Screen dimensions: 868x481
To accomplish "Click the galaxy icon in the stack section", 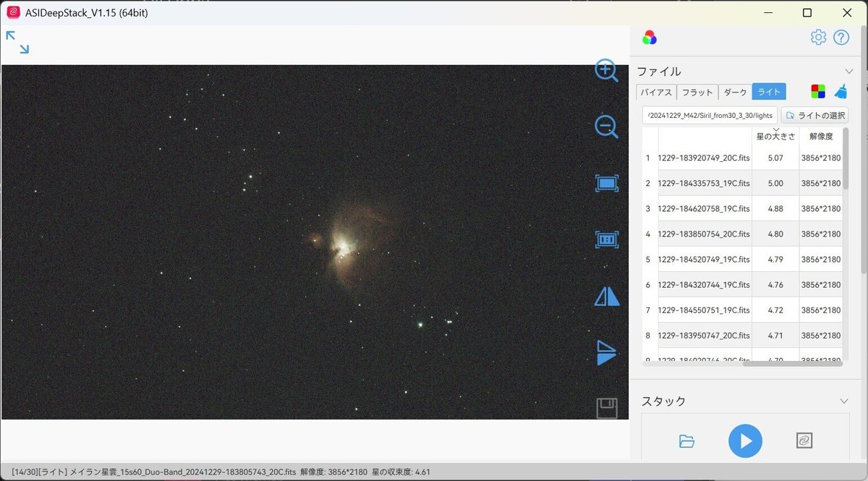I will pyautogui.click(x=804, y=440).
